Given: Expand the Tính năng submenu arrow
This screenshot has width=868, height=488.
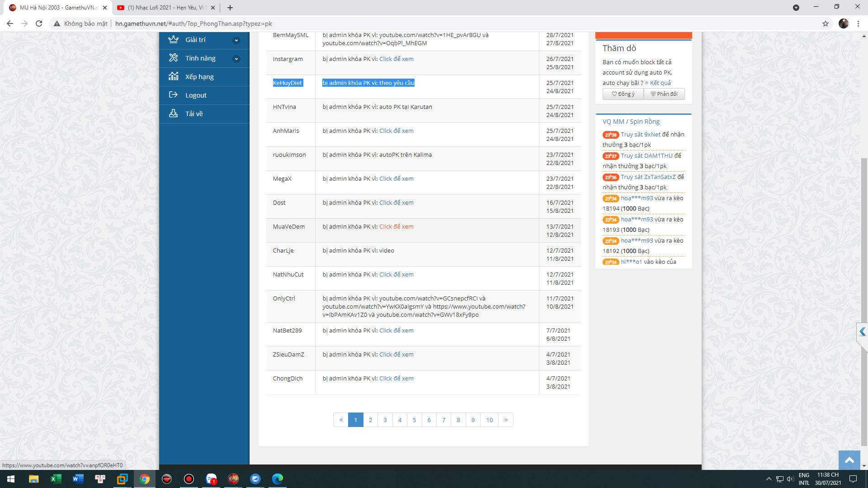Looking at the screenshot, I should 236,59.
